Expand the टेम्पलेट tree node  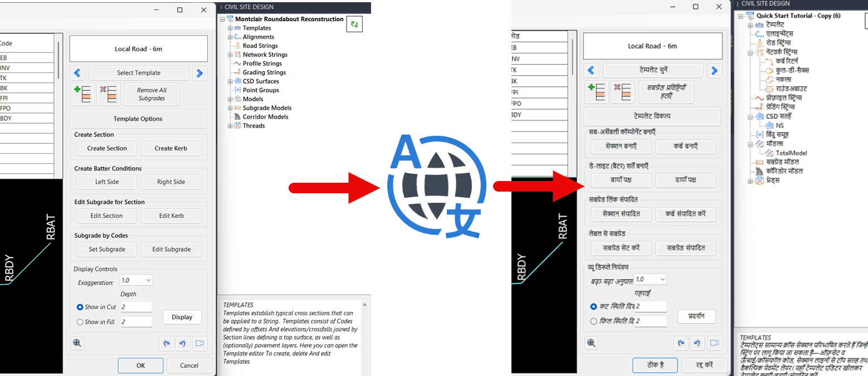point(750,25)
